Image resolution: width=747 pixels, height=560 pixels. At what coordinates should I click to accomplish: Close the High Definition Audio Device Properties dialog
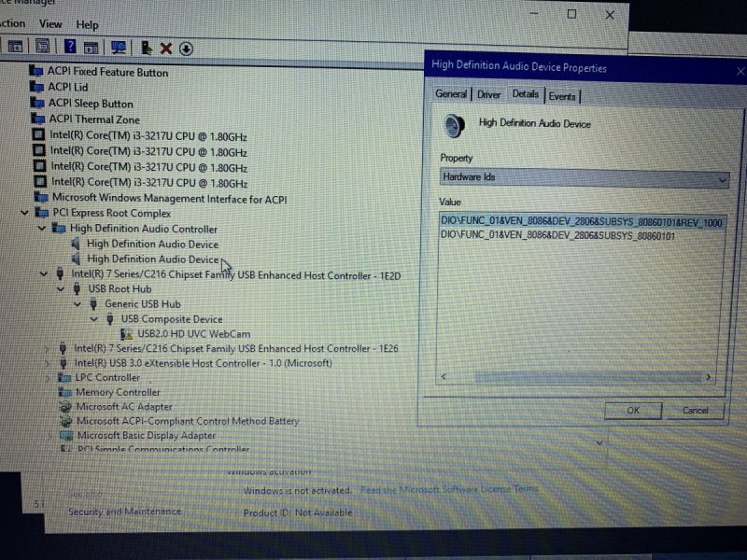(740, 72)
